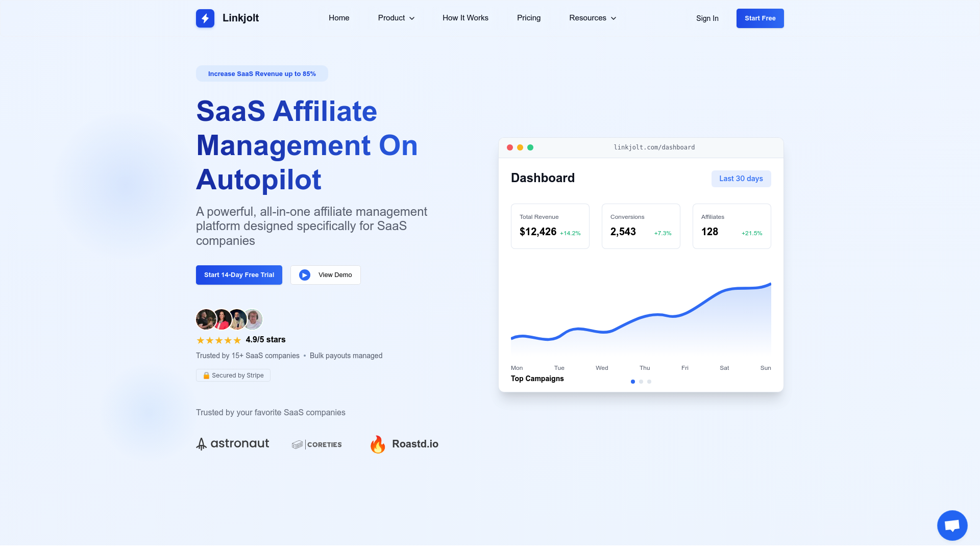Click the lock icon in Secured by Stripe
The width and height of the screenshot is (980, 551).
[x=206, y=375]
